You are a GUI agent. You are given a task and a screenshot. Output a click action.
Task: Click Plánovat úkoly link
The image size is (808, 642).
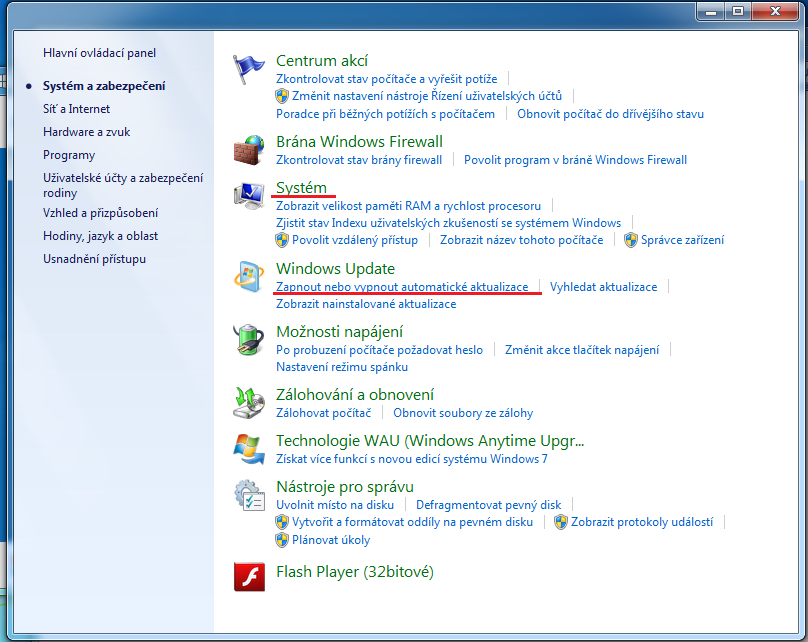(331, 540)
